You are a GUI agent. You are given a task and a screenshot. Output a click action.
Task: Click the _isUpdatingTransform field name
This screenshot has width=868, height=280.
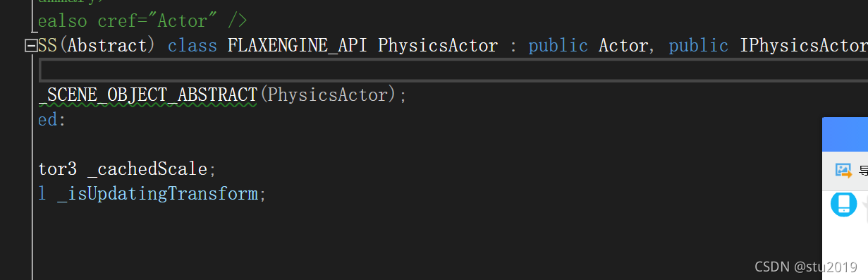157,194
